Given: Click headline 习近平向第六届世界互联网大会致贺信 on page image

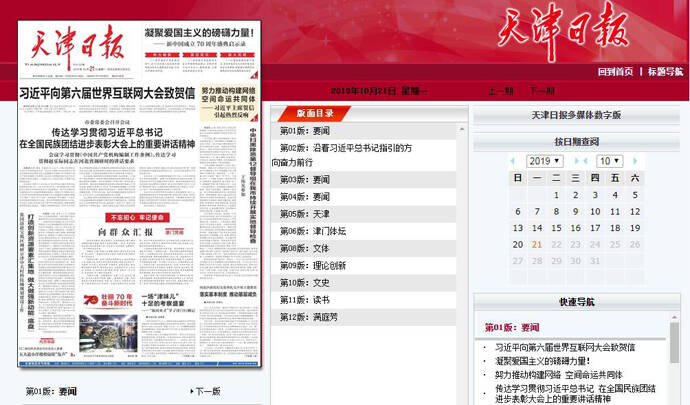Looking at the screenshot, I should [107, 93].
